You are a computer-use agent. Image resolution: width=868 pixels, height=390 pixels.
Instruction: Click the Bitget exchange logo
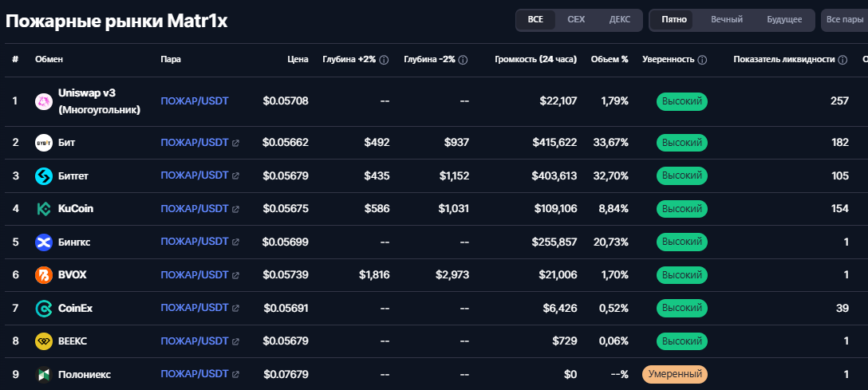44,176
